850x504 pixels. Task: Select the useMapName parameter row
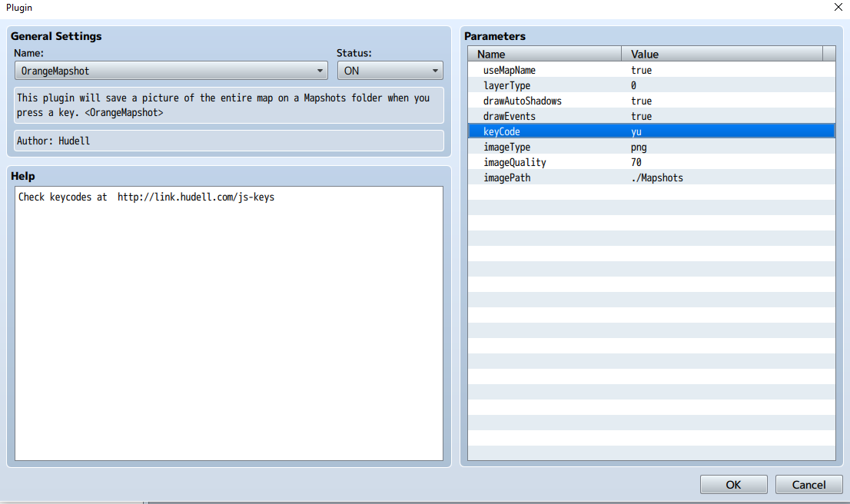651,70
